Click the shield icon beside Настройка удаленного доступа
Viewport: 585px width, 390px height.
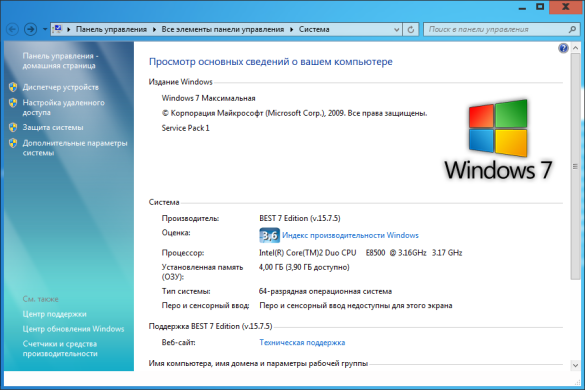point(13,103)
